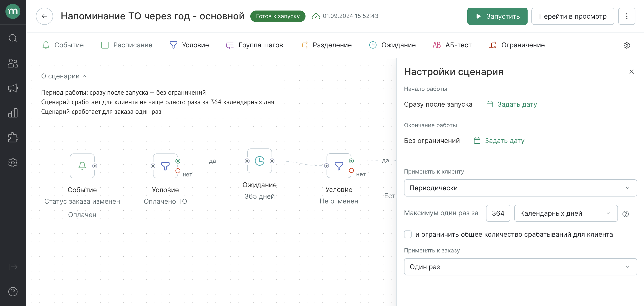The width and height of the screenshot is (644, 306).
Task: Add Событие step from toolbar
Action: [x=63, y=45]
